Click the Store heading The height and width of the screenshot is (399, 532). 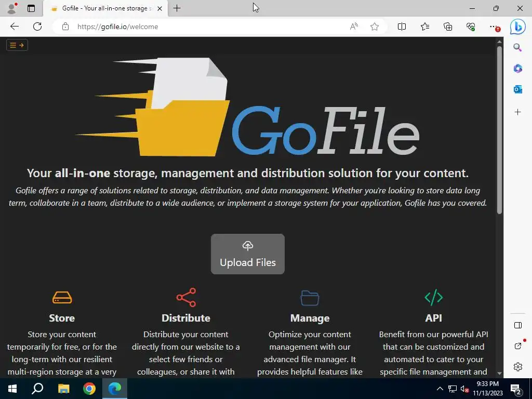(x=62, y=318)
